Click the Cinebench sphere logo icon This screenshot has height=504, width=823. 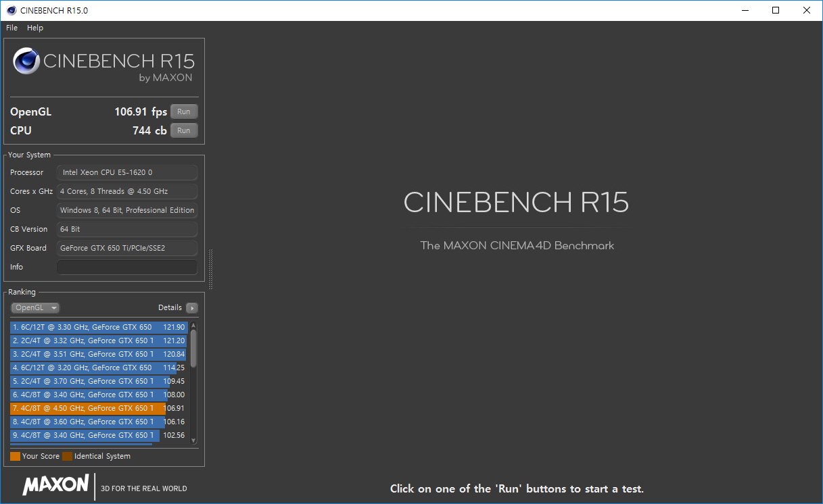[26, 61]
